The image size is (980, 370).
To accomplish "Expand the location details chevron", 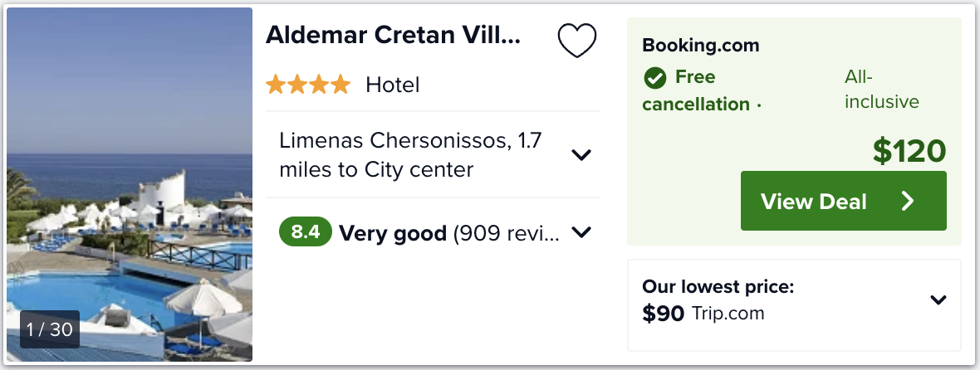I will click(581, 155).
